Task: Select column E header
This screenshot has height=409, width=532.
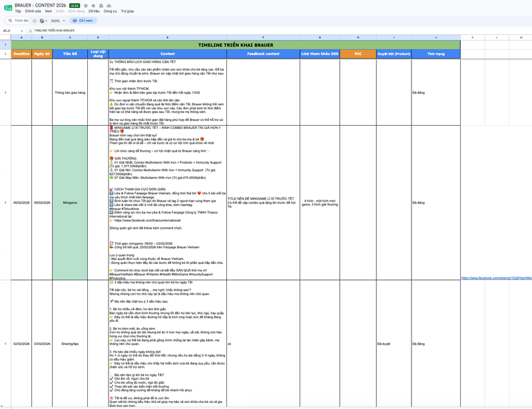Action: point(168,37)
